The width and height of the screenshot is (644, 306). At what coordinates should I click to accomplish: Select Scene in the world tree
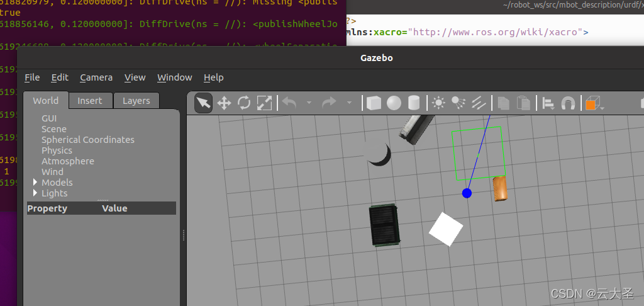[x=54, y=129]
